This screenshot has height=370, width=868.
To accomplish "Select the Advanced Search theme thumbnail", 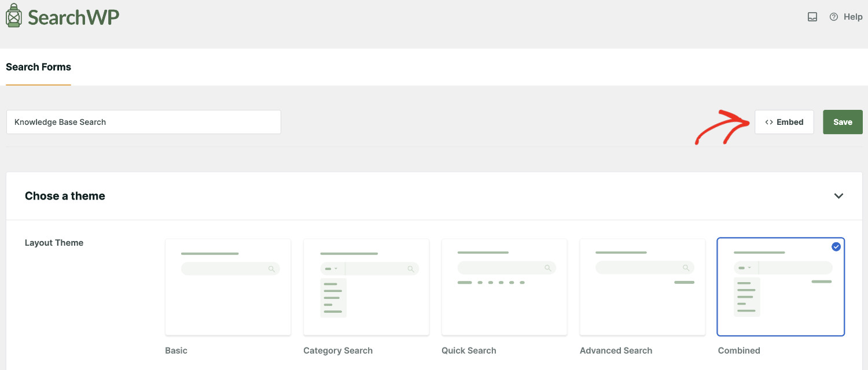I will click(x=642, y=287).
